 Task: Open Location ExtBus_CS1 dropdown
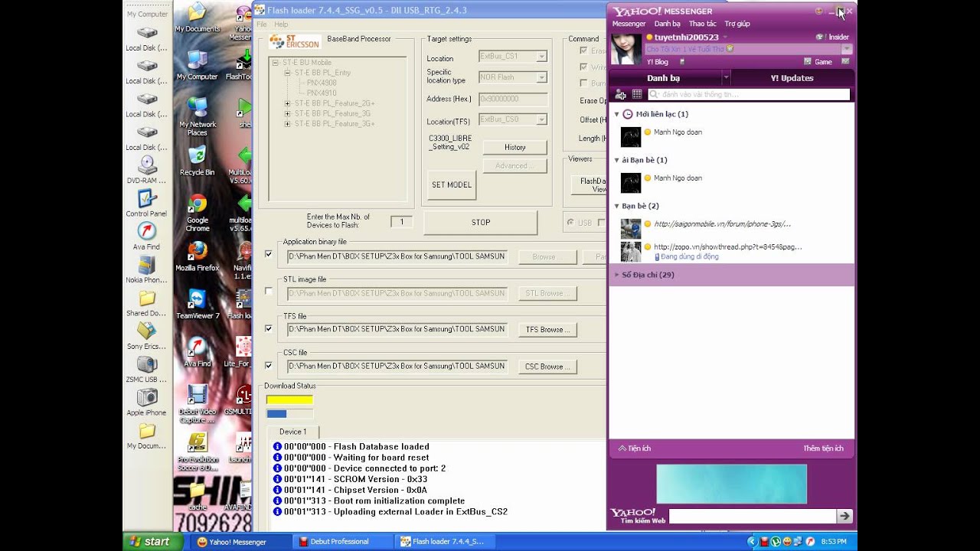click(541, 57)
